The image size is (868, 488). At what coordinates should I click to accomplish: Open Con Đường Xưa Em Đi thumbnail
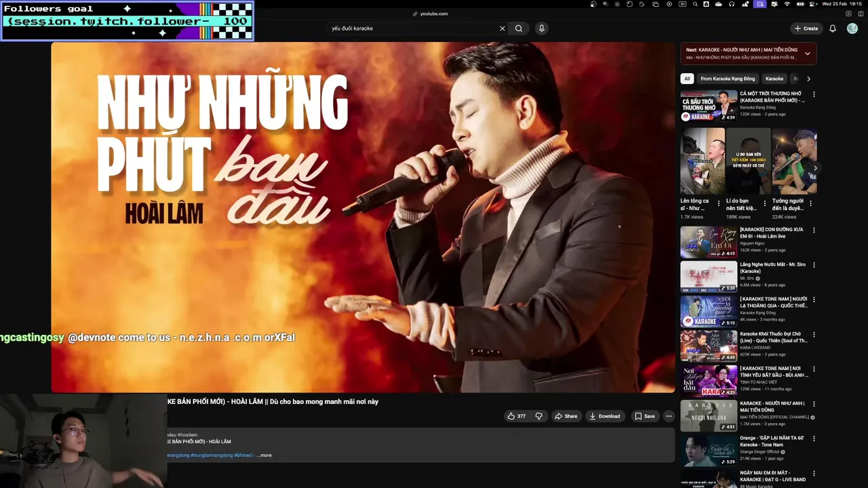(x=709, y=242)
